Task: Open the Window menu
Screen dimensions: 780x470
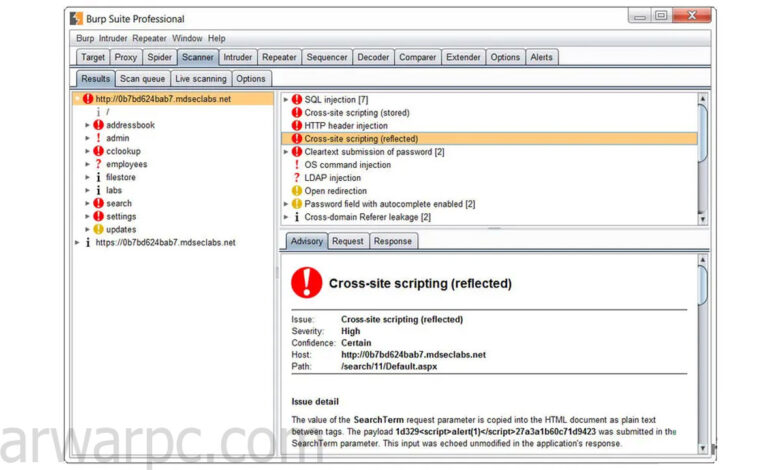Action: 187,38
